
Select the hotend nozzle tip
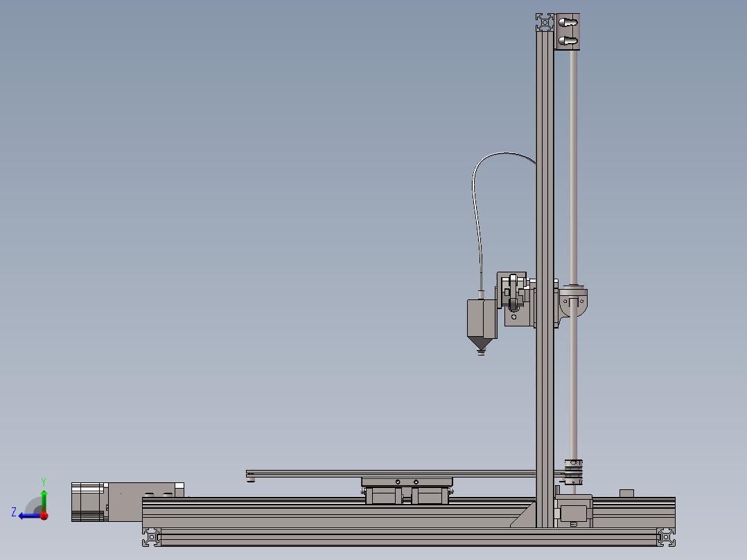(x=481, y=353)
